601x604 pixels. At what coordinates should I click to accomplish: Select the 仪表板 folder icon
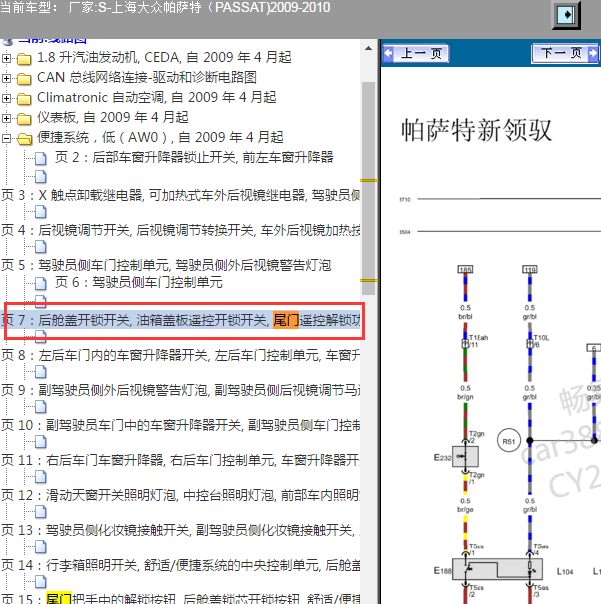(24, 119)
